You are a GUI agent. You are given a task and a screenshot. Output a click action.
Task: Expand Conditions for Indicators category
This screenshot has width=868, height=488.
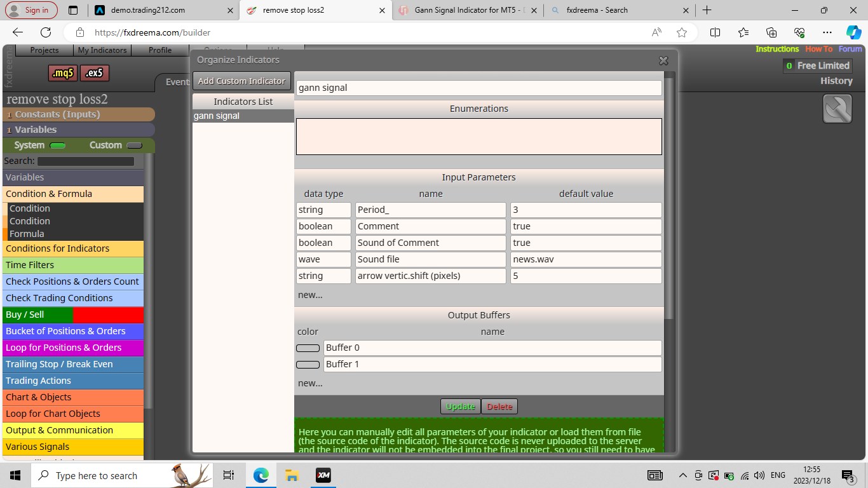coord(73,248)
